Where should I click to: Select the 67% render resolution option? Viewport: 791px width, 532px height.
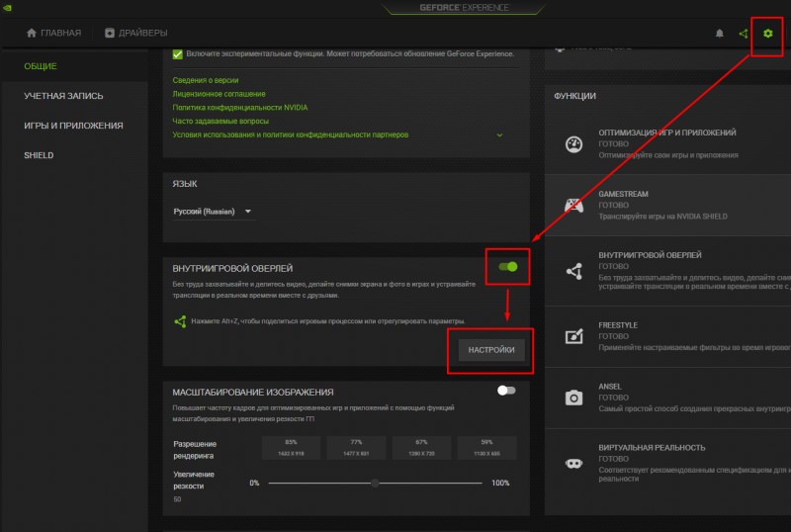pyautogui.click(x=422, y=448)
